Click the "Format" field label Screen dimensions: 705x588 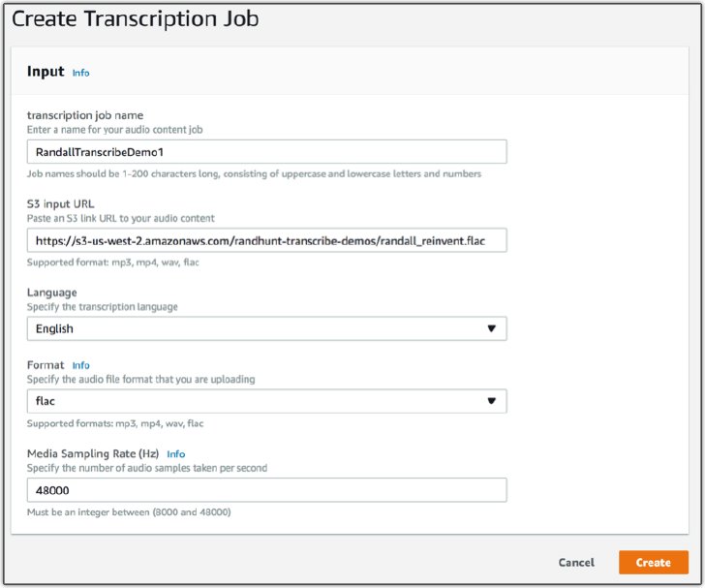tap(46, 365)
